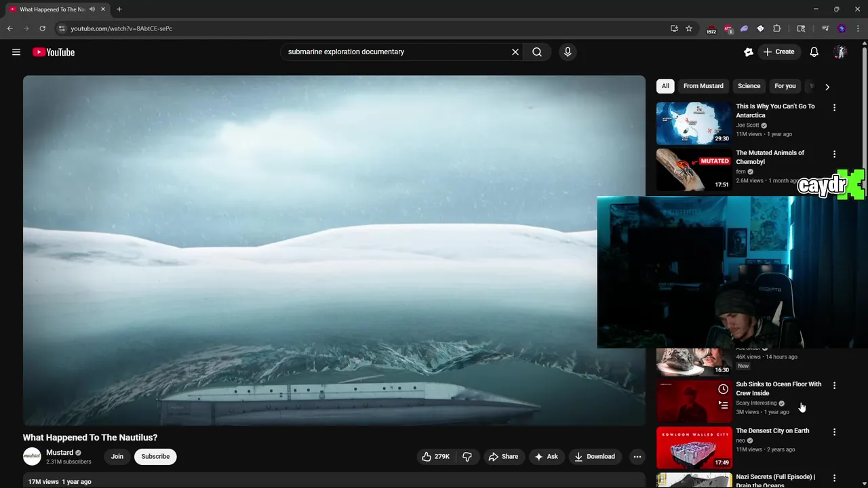The image size is (868, 488).
Task: Open the tab search icon in toolbar
Action: click(x=801, y=28)
